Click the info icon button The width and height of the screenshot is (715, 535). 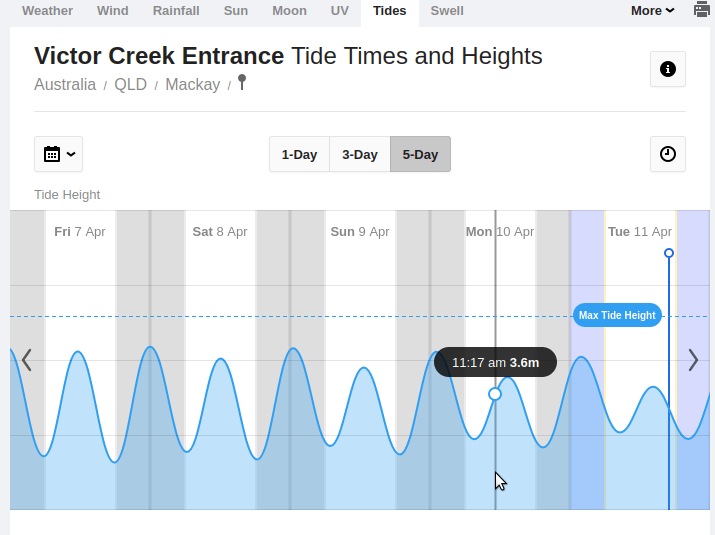coord(668,69)
